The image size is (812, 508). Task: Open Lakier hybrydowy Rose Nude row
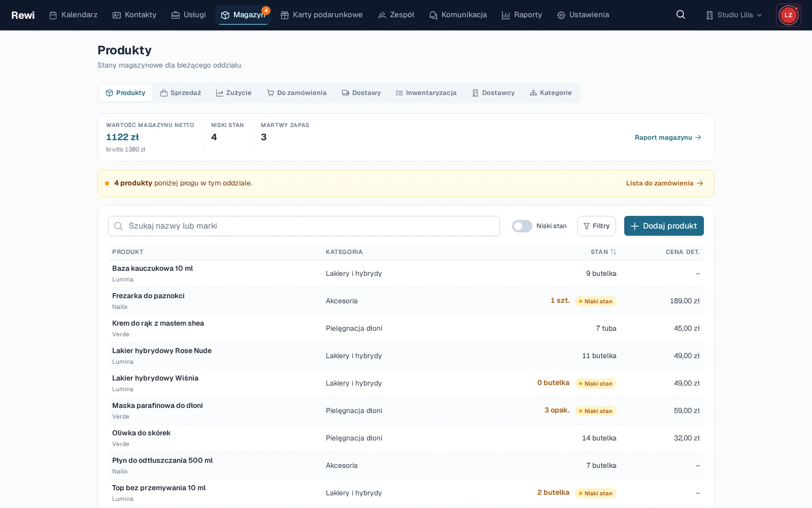[406, 356]
